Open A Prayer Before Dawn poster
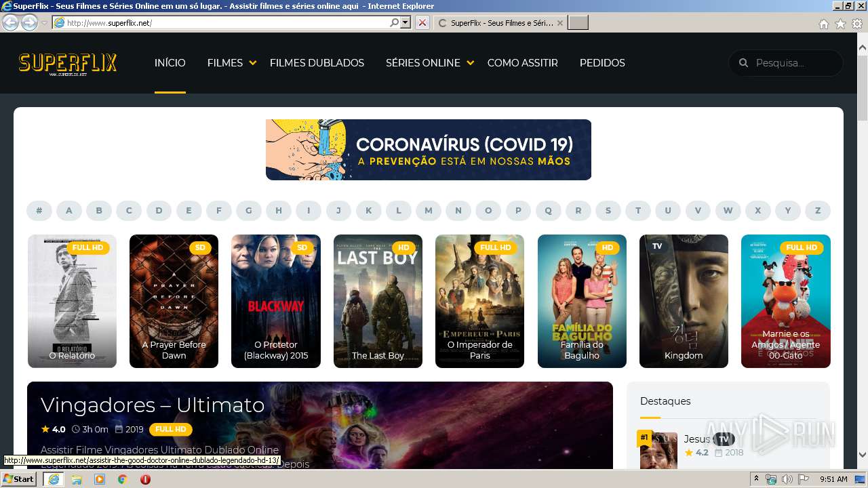 [x=174, y=301]
